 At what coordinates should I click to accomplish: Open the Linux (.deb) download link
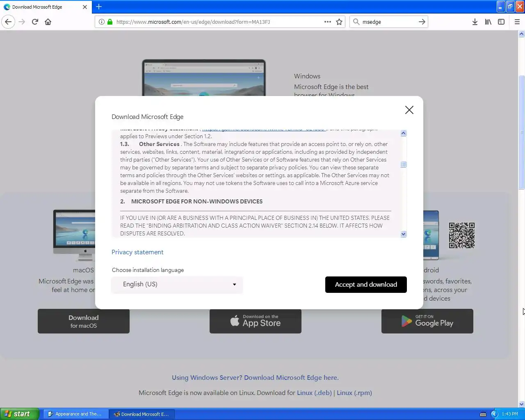(314, 393)
